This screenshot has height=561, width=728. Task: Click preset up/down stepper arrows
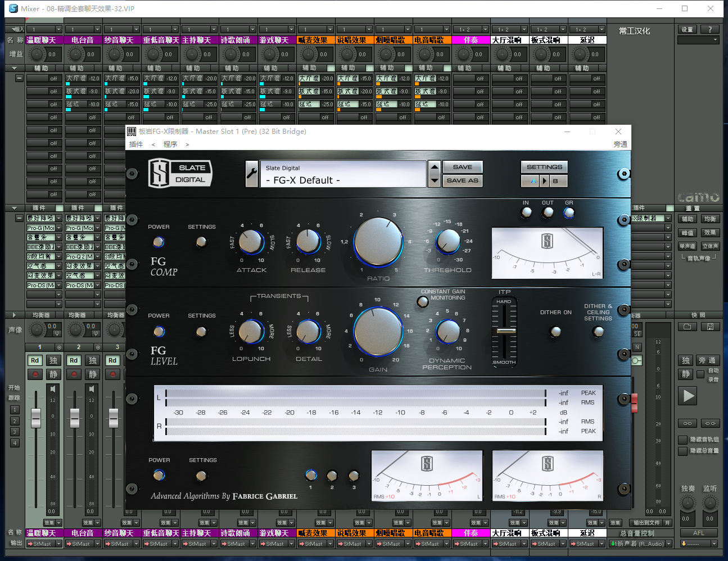[x=434, y=174]
